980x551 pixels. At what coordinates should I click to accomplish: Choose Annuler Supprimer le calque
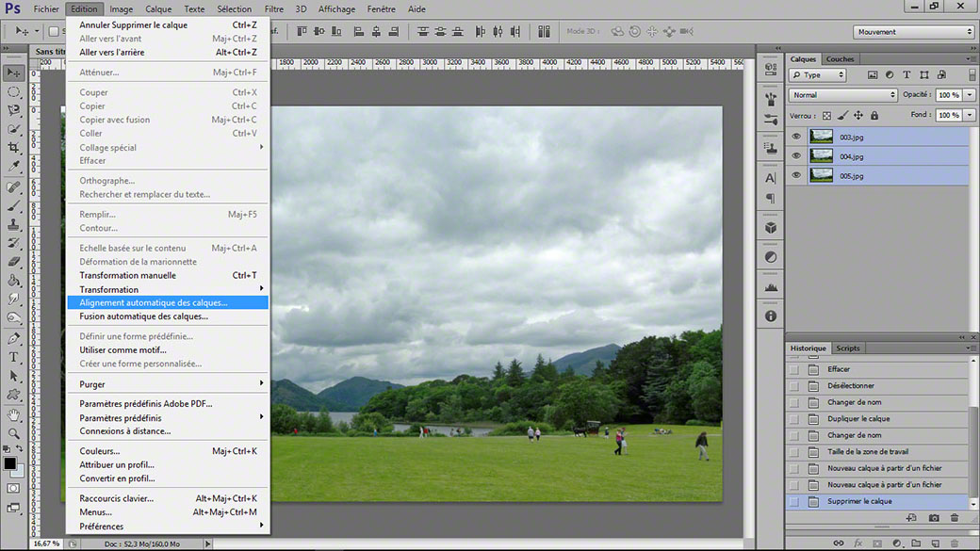pyautogui.click(x=168, y=25)
